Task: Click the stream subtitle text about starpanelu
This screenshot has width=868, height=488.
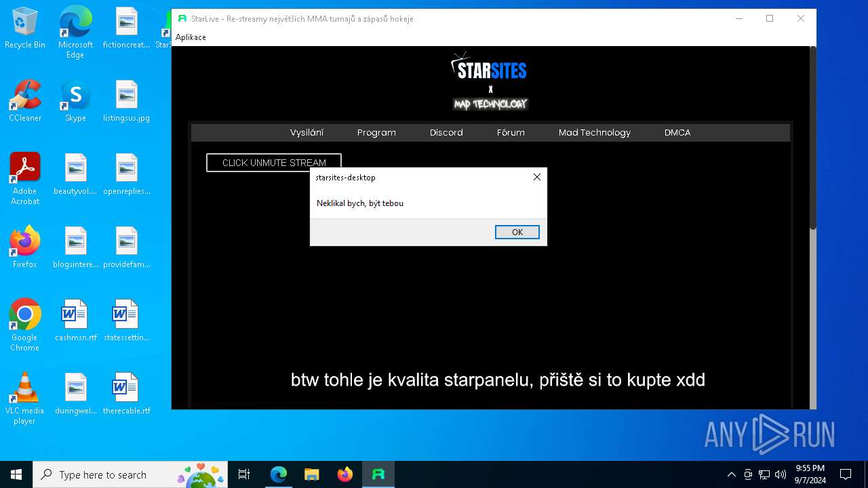Action: click(498, 380)
